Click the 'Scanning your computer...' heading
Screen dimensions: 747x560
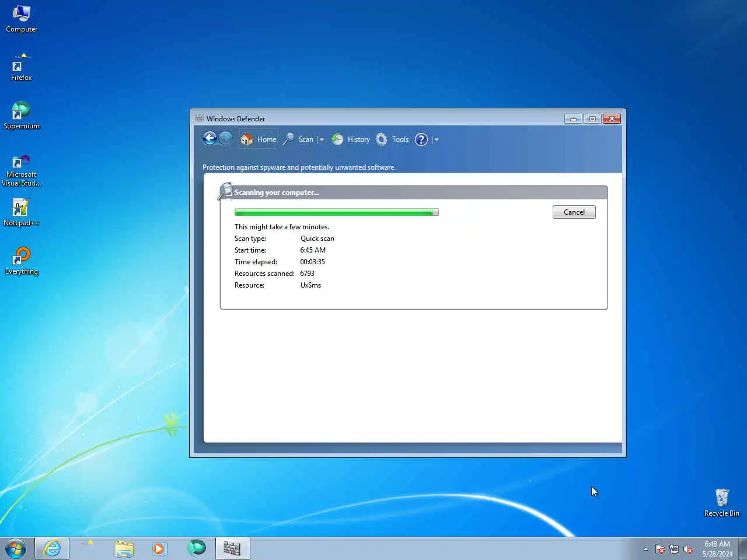pyautogui.click(x=277, y=192)
